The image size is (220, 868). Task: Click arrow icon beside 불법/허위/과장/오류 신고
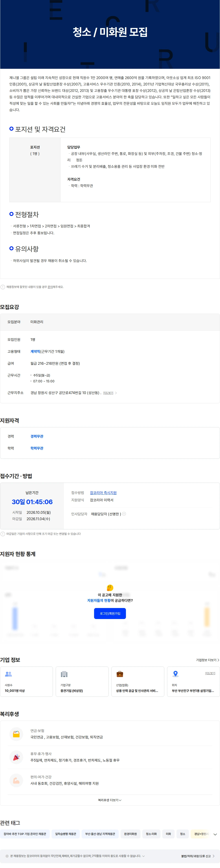point(213,856)
